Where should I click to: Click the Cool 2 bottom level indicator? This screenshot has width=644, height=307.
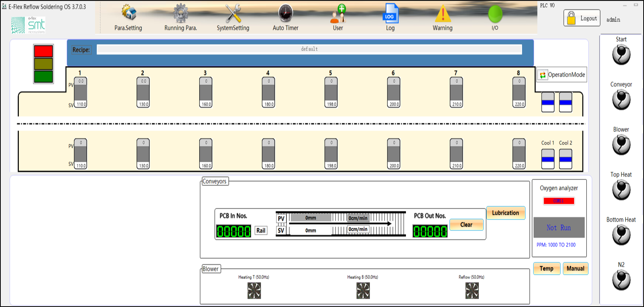coord(566,159)
